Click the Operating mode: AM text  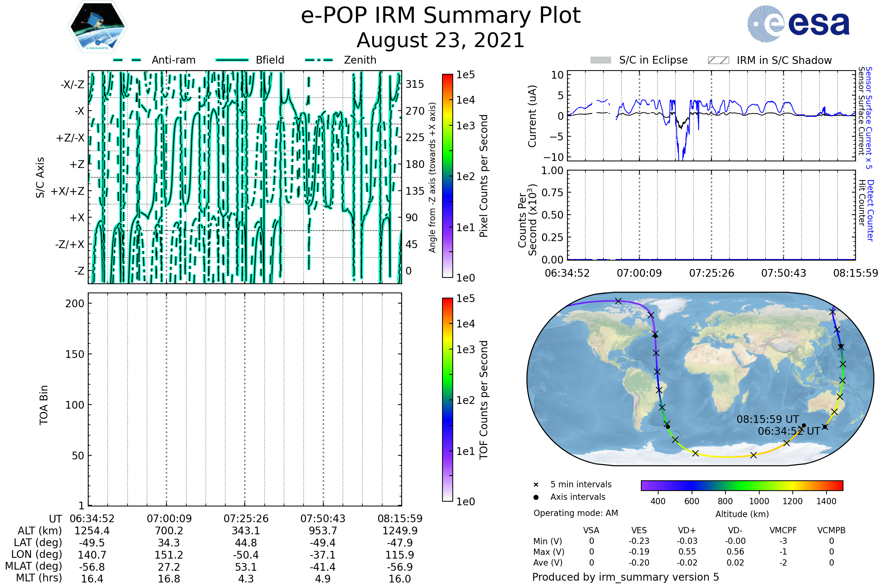point(576,513)
